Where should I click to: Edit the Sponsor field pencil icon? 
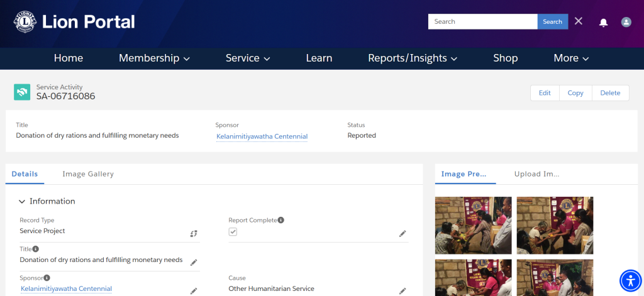pos(194,291)
